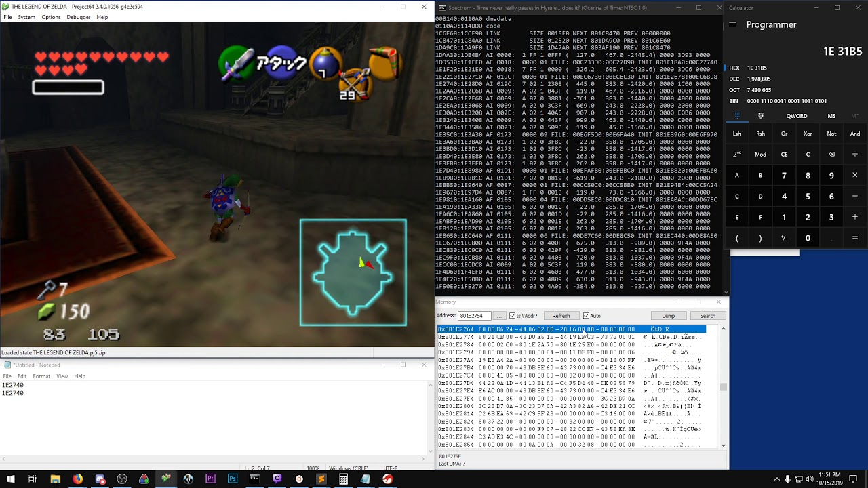Image resolution: width=868 pixels, height=488 pixels.
Task: Click the backspace key in Calculator
Action: tap(831, 154)
